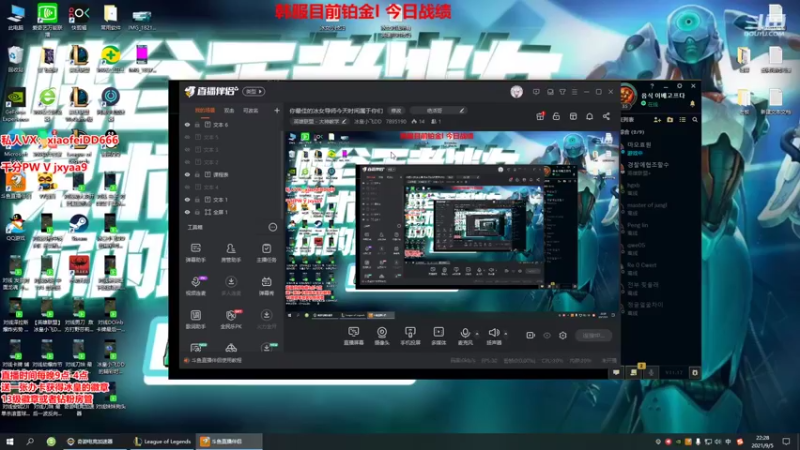Select the third scene tab
Screen dimensions: 800x450
coord(251,110)
